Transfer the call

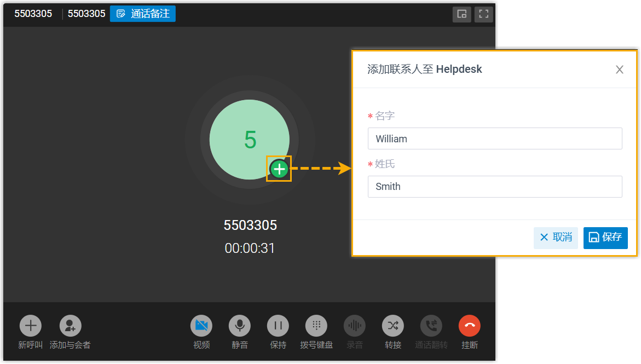(x=393, y=326)
